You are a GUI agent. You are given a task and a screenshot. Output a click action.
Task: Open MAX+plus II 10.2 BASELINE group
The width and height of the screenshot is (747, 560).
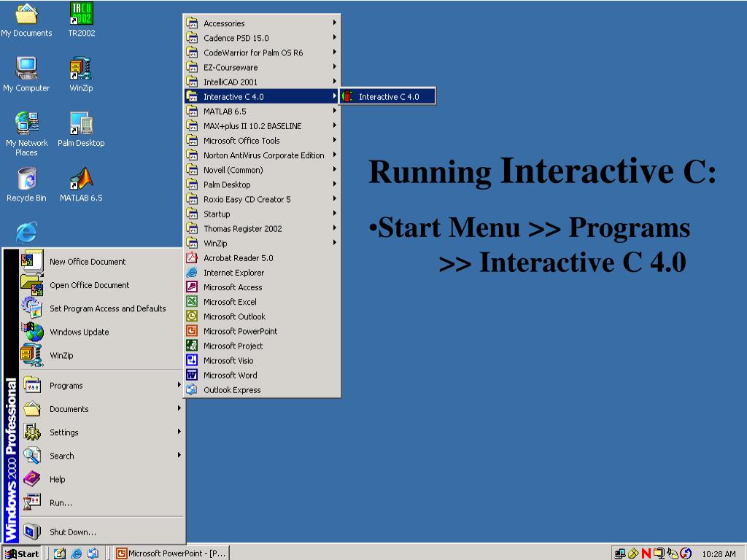pos(262,125)
